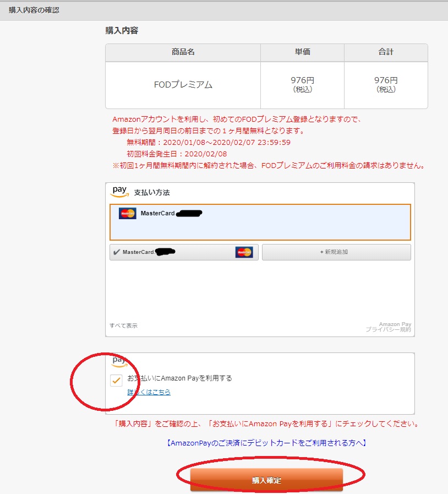The height and width of the screenshot is (494, 448).
Task: Click the 976円 value under 単価
Action: tap(302, 80)
